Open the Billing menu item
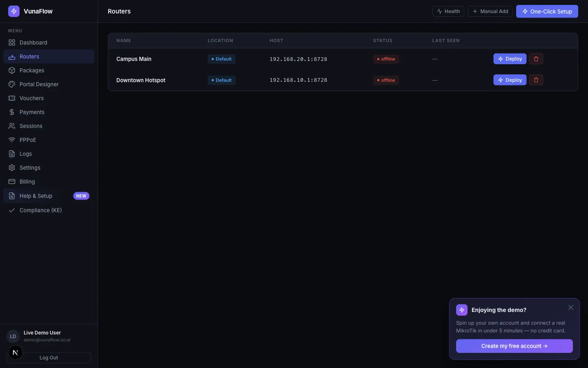Screen dimensions: 588x368 coord(49,182)
